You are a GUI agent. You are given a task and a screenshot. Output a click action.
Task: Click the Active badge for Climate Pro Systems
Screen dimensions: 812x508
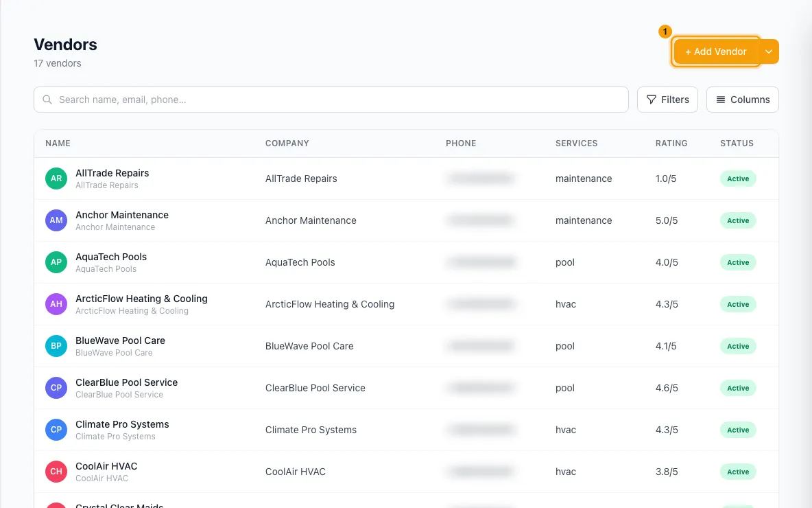pos(738,430)
